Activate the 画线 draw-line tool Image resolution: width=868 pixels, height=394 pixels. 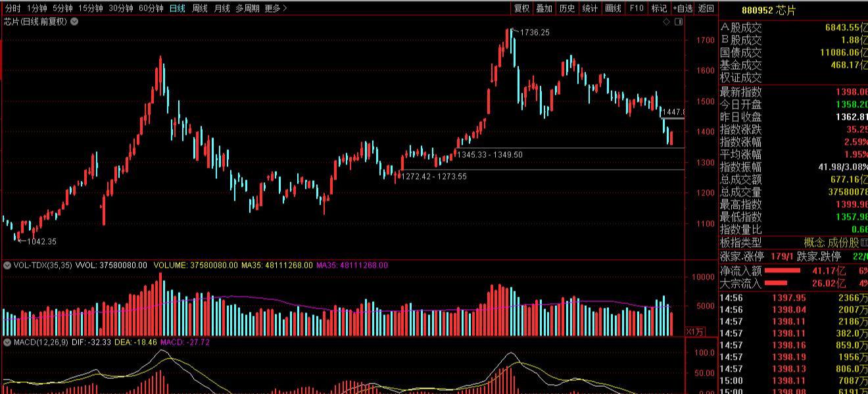tap(613, 9)
